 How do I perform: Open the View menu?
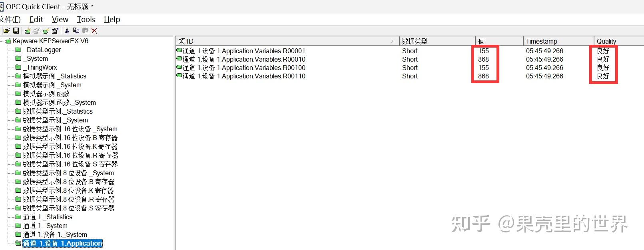click(x=60, y=19)
